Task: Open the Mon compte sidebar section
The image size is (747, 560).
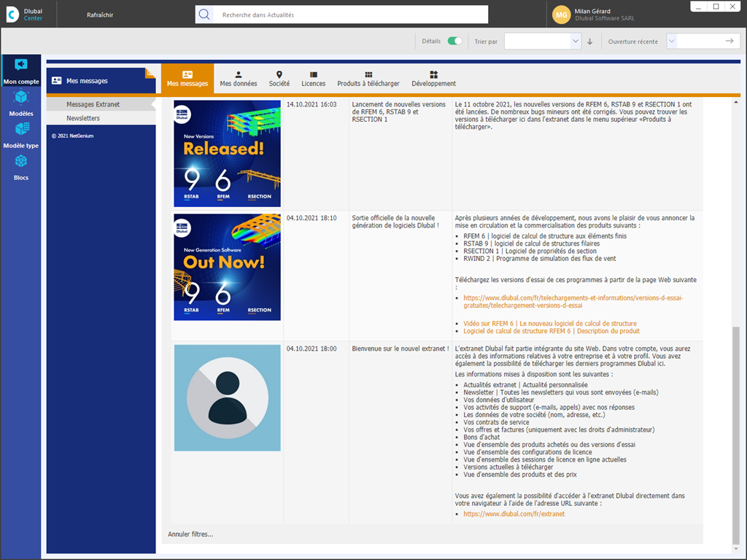Action: tap(21, 71)
